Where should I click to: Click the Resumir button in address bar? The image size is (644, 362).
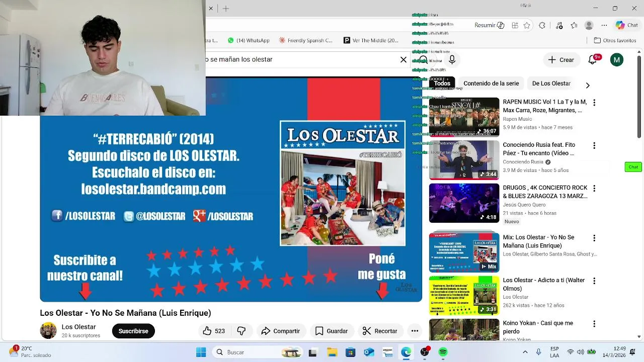pyautogui.click(x=489, y=25)
